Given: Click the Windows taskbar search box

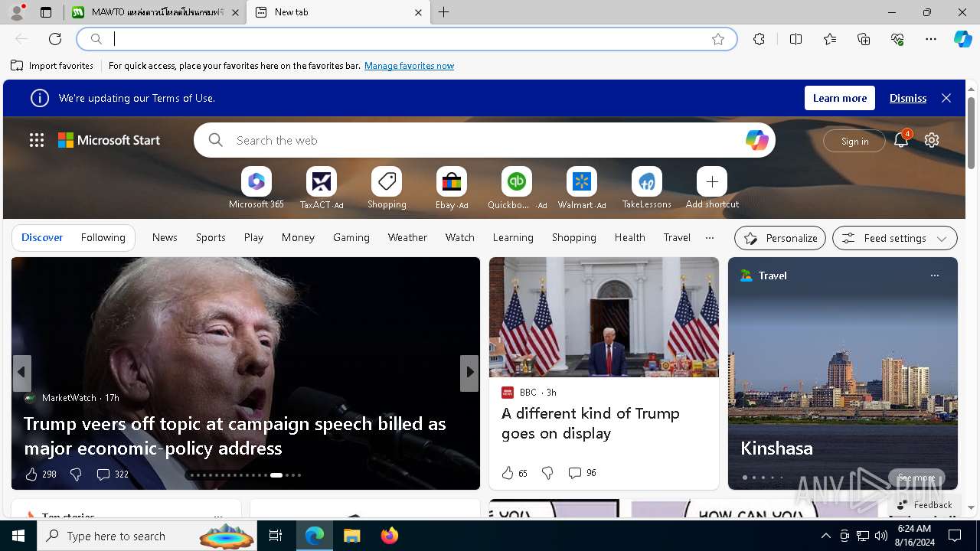Looking at the screenshot, I should [145, 536].
